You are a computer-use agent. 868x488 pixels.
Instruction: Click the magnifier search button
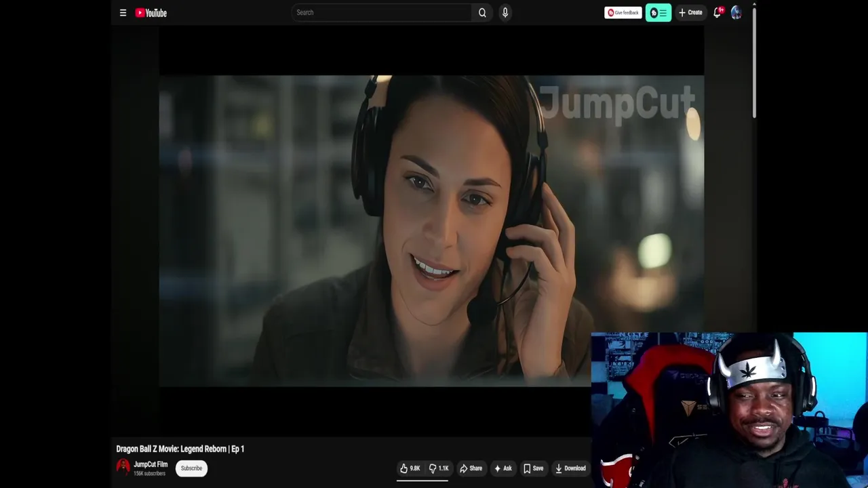(x=482, y=12)
